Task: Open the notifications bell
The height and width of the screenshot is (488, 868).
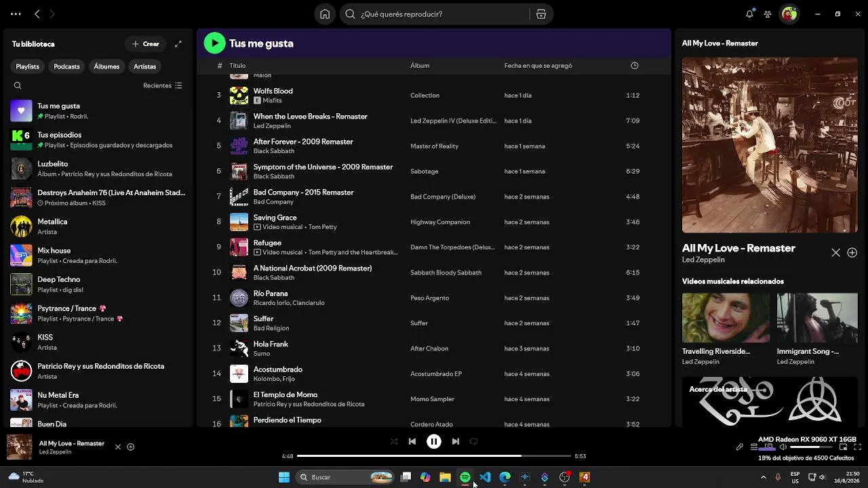Action: [x=749, y=14]
